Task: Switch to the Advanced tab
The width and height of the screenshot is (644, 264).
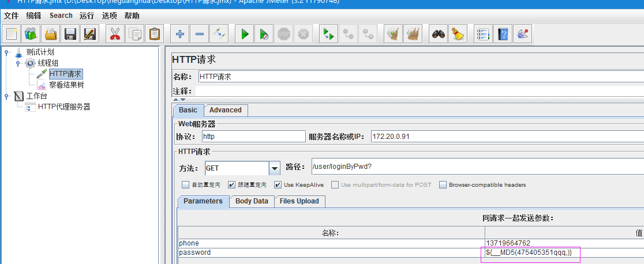Action: click(226, 110)
